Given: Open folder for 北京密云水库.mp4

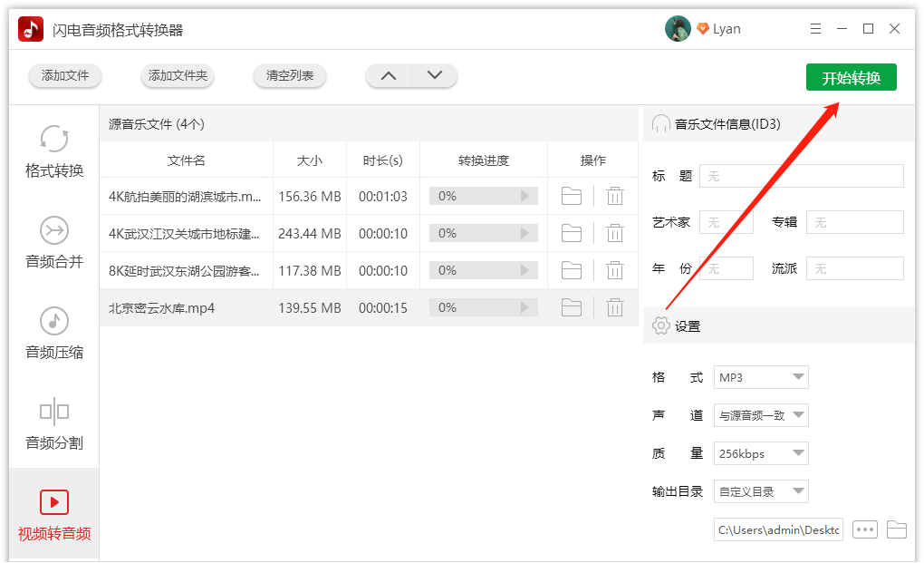Looking at the screenshot, I should [x=571, y=307].
